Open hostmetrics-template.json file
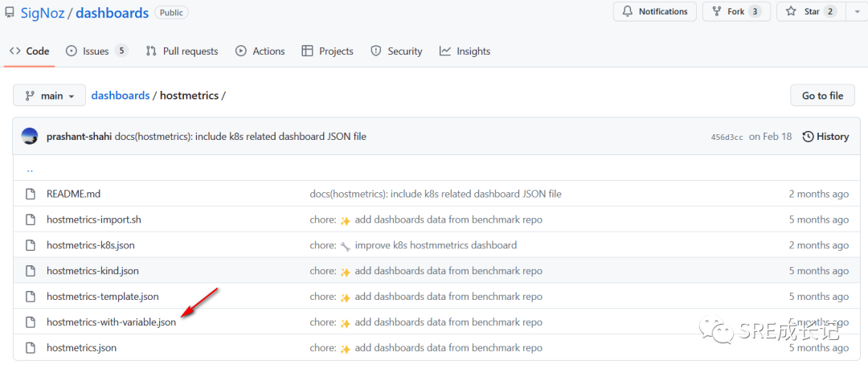Screen dimensions: 868x369 point(102,297)
